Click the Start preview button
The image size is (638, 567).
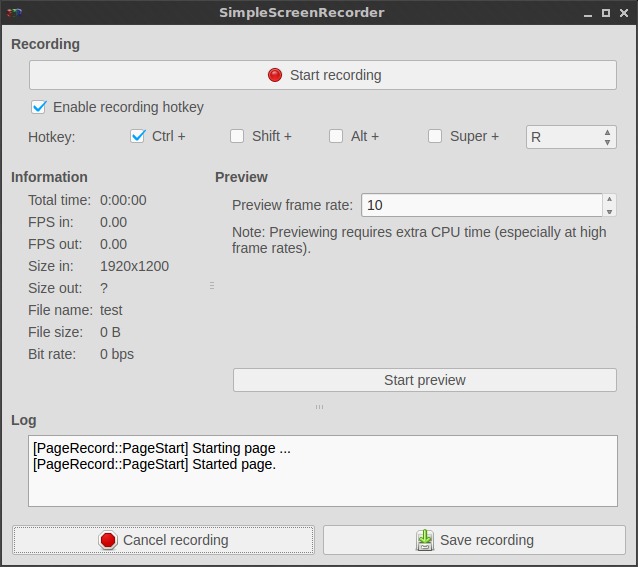point(425,380)
